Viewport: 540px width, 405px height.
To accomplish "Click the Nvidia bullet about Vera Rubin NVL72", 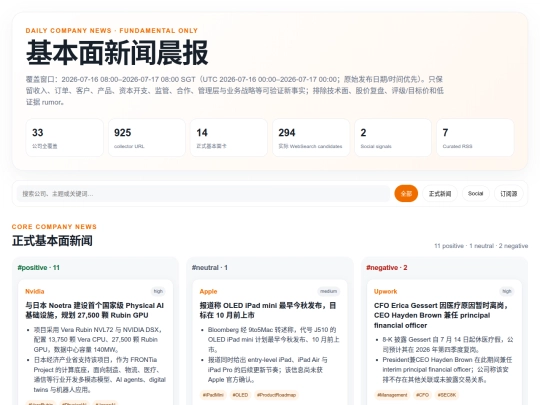I will 98,340.
